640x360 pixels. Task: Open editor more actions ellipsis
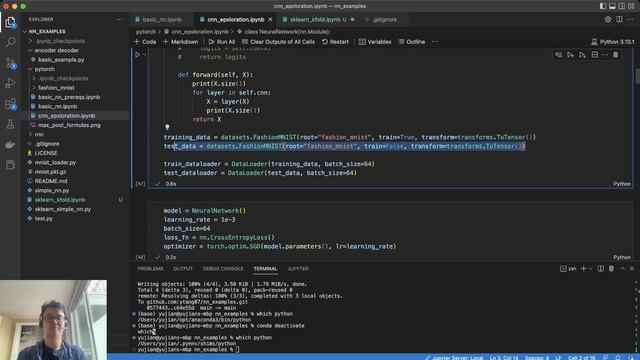tap(631, 19)
